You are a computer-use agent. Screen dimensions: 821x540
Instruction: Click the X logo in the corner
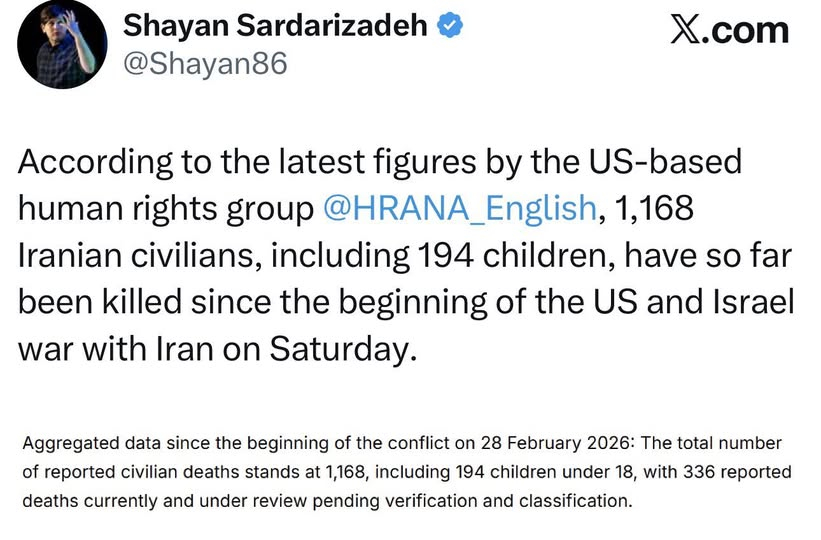(x=685, y=30)
